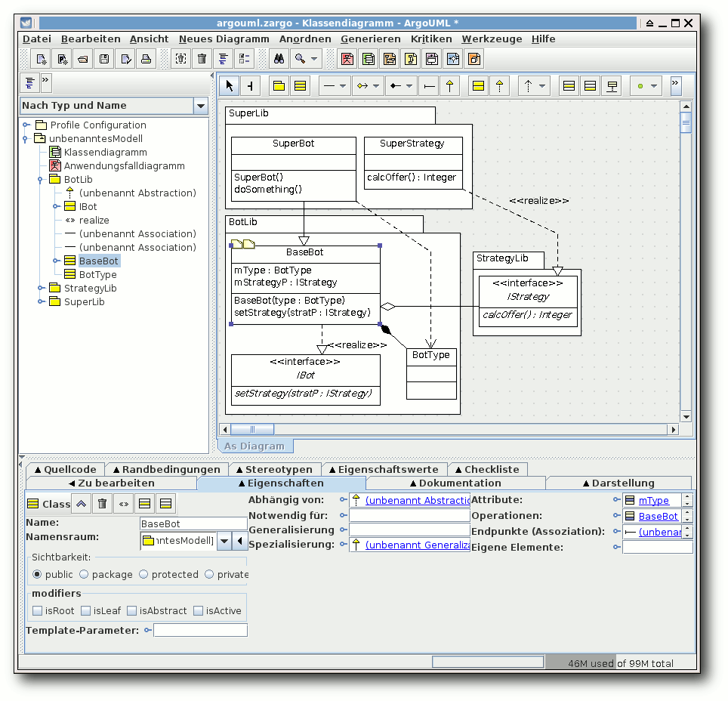
Task: Save the project with floppy icon
Action: click(x=104, y=59)
